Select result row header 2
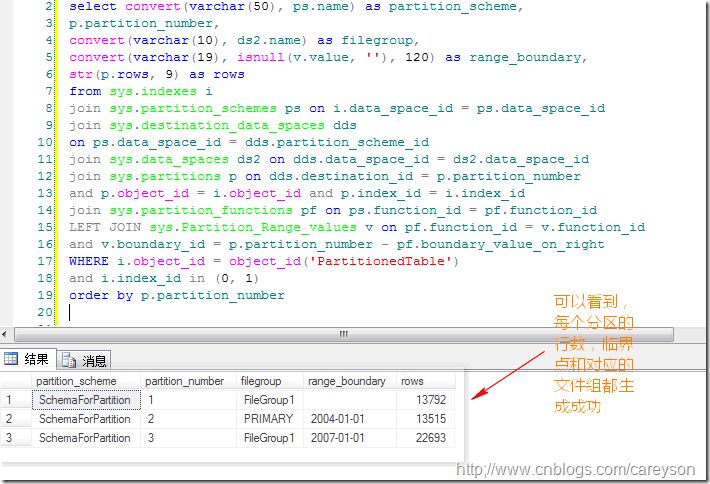Screen dimensions: 710x484 point(16,419)
